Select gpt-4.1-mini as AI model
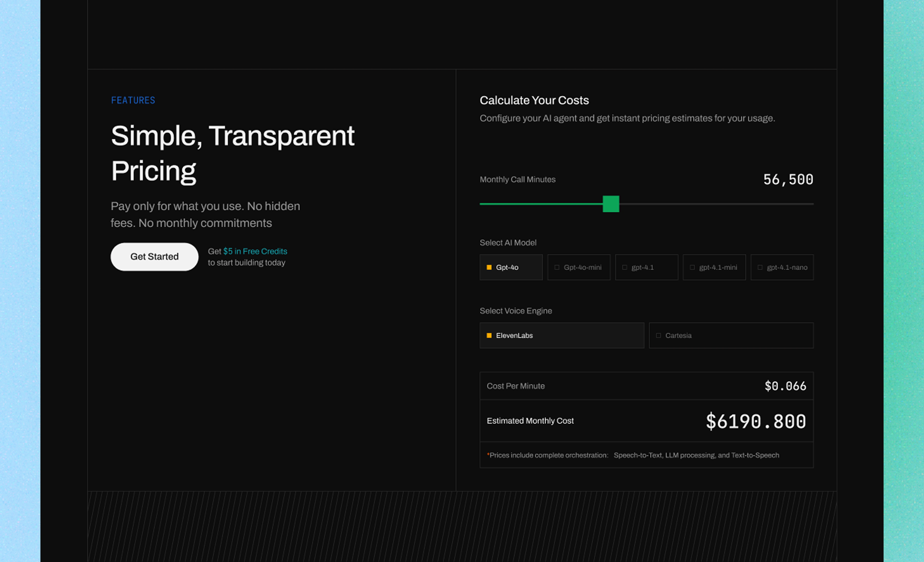Viewport: 924px width, 562px height. pyautogui.click(x=714, y=267)
